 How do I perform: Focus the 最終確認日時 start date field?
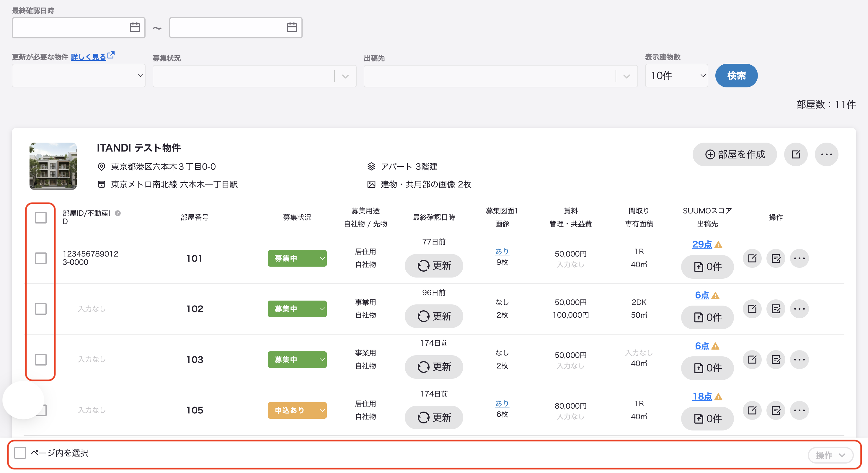pos(79,28)
